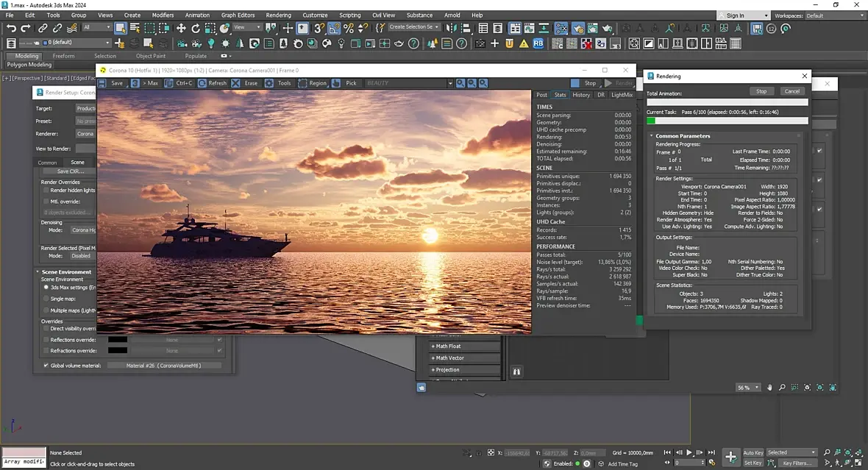The width and height of the screenshot is (868, 470).
Task: Open the 56% zoom level dropdown
Action: (x=757, y=388)
